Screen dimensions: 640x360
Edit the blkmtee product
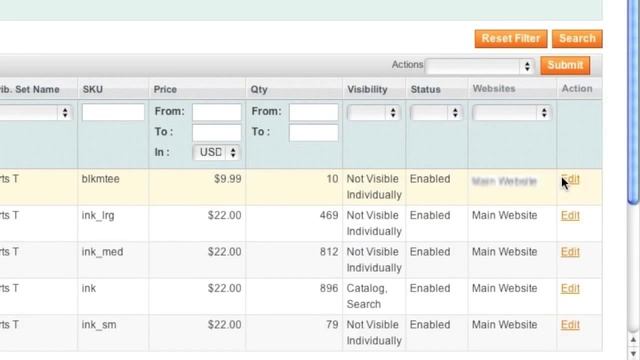570,179
